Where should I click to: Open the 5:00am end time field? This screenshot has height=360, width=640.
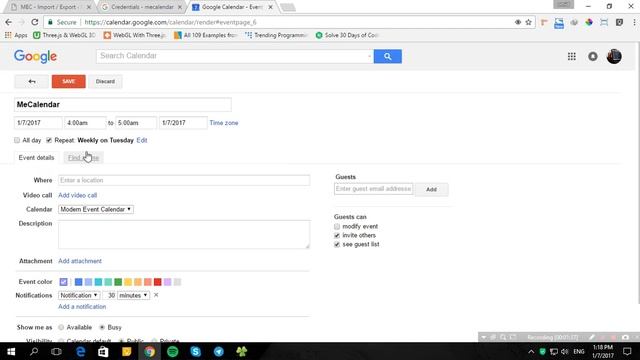click(136, 122)
